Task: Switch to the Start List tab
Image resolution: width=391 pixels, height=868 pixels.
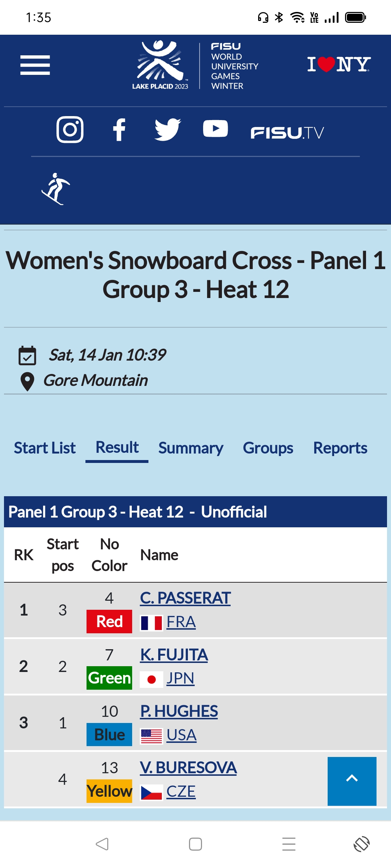Action: pos(45,448)
